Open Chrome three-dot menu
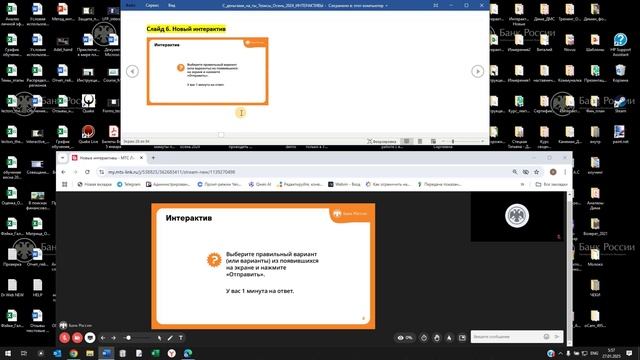 (x=565, y=172)
